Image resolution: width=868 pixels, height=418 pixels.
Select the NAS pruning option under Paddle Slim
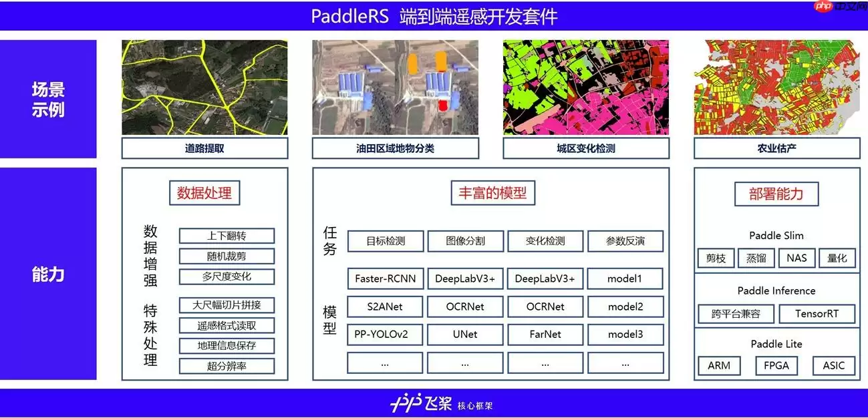pos(797,258)
